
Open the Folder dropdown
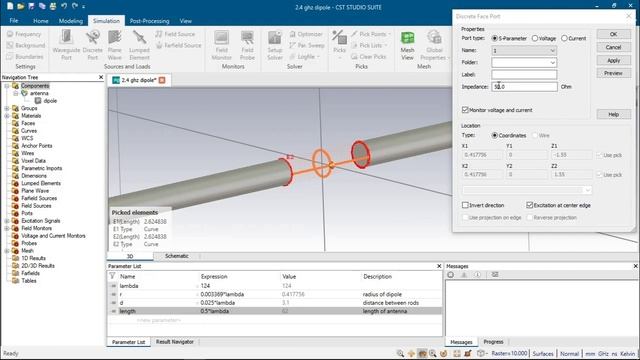point(552,62)
